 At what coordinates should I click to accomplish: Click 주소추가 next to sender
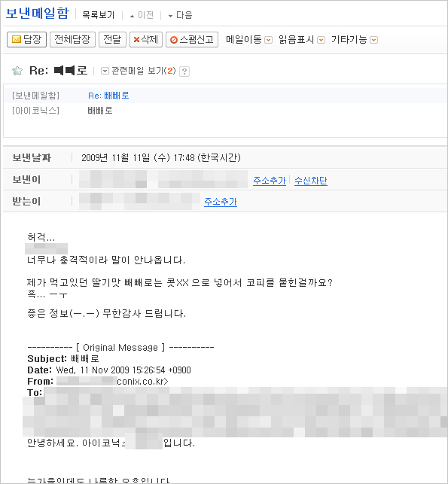(x=270, y=181)
